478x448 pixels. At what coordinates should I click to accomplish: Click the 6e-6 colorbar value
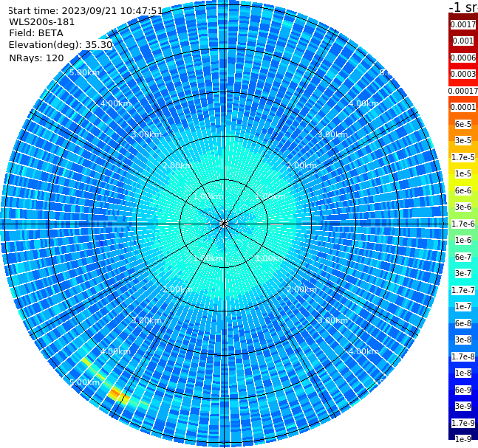pos(463,190)
